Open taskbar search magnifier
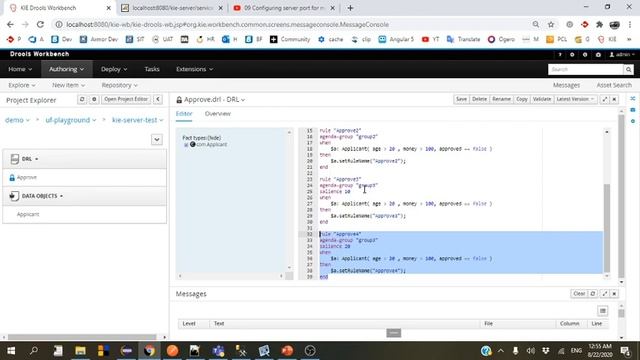Screen dimensions: 640x360 click(34, 351)
